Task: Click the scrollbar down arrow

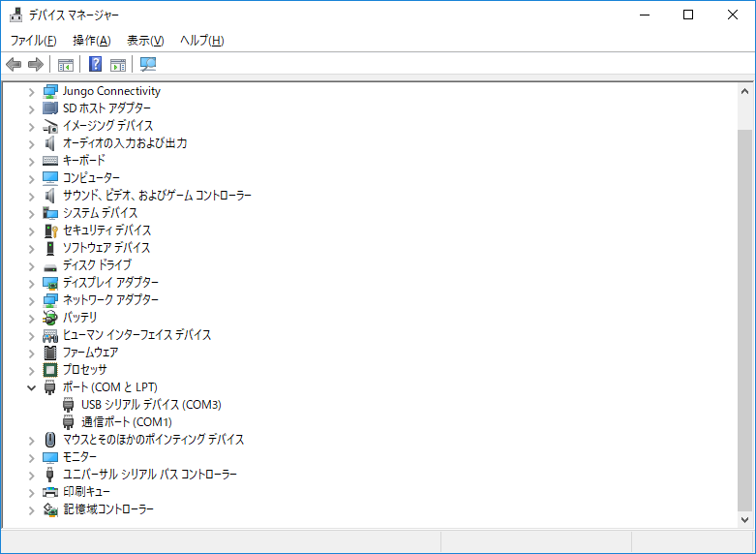Action: click(x=744, y=520)
